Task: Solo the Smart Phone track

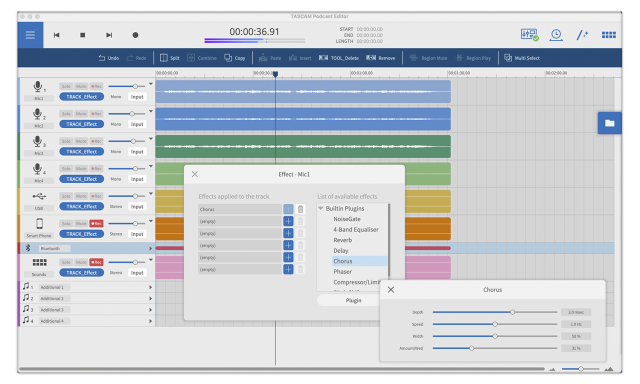Action: 66,223
